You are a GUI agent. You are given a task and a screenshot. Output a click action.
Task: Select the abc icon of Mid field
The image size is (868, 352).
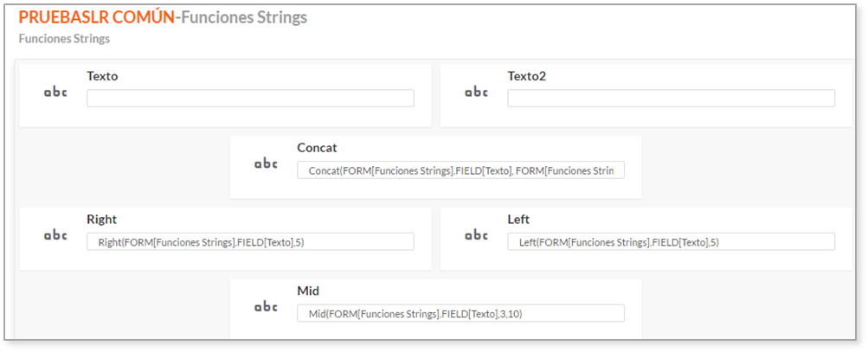pos(266,307)
